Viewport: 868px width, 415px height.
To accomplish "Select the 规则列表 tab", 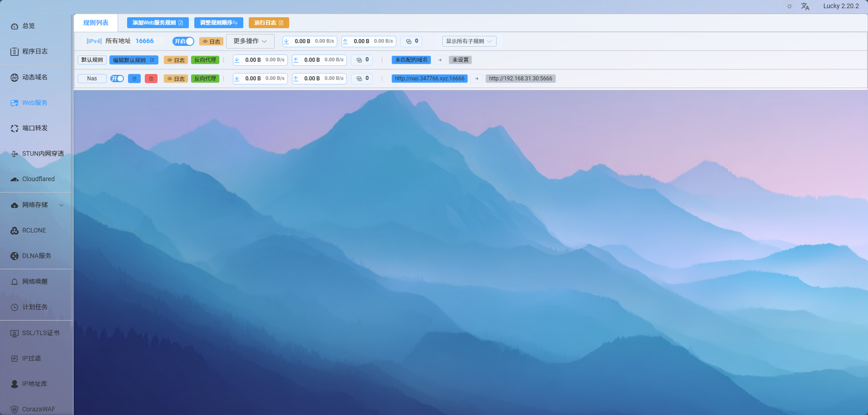I will point(96,23).
